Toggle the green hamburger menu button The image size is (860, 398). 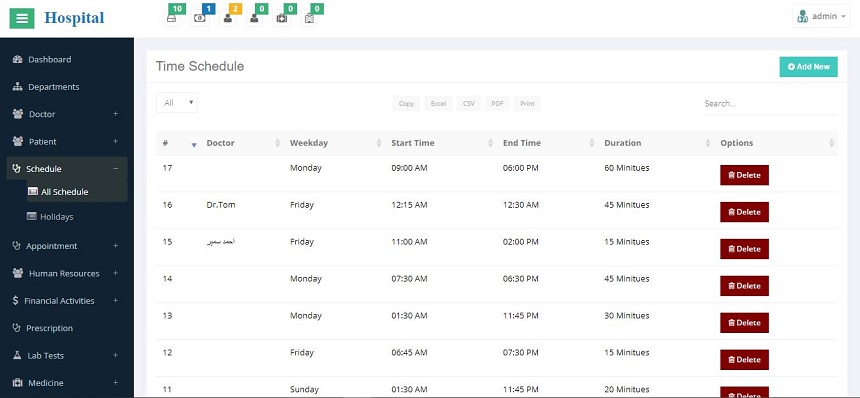pos(22,18)
